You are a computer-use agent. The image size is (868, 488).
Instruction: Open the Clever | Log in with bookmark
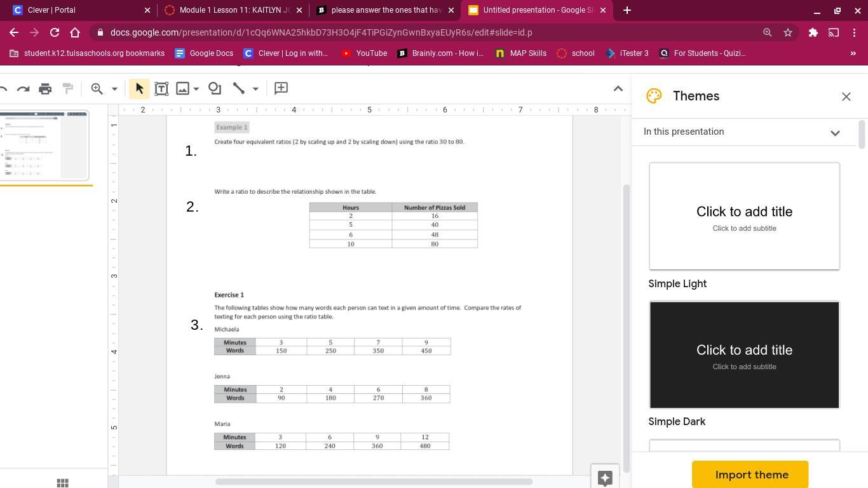click(x=286, y=53)
